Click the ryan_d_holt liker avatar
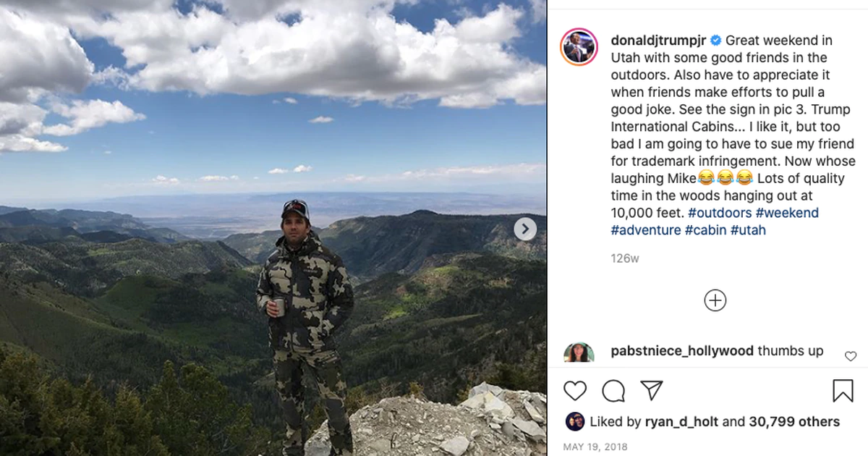868x456 pixels. pyautogui.click(x=575, y=422)
